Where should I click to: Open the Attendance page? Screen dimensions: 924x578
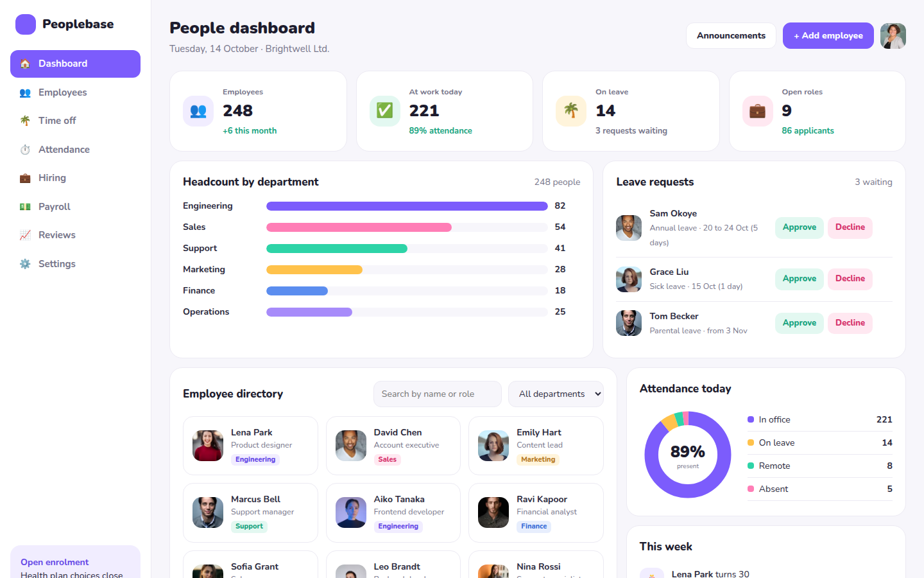[75, 150]
